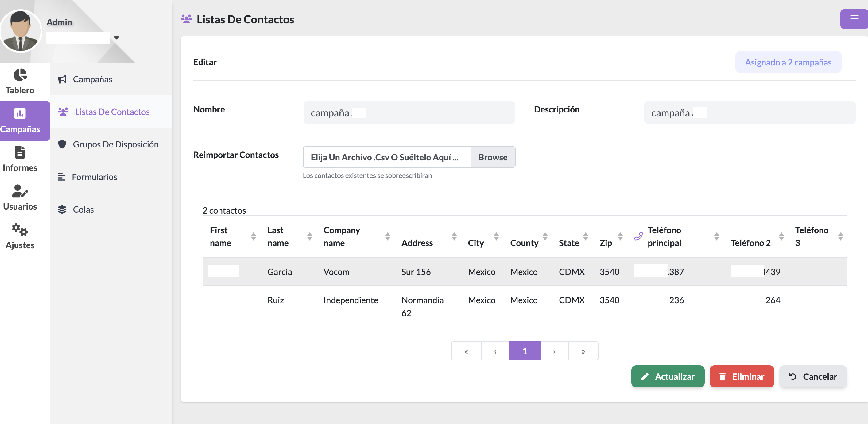Expand the Admin account dropdown arrow

coord(117,38)
